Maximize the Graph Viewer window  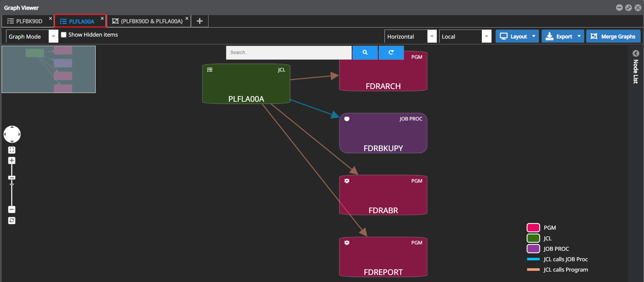[x=629, y=8]
